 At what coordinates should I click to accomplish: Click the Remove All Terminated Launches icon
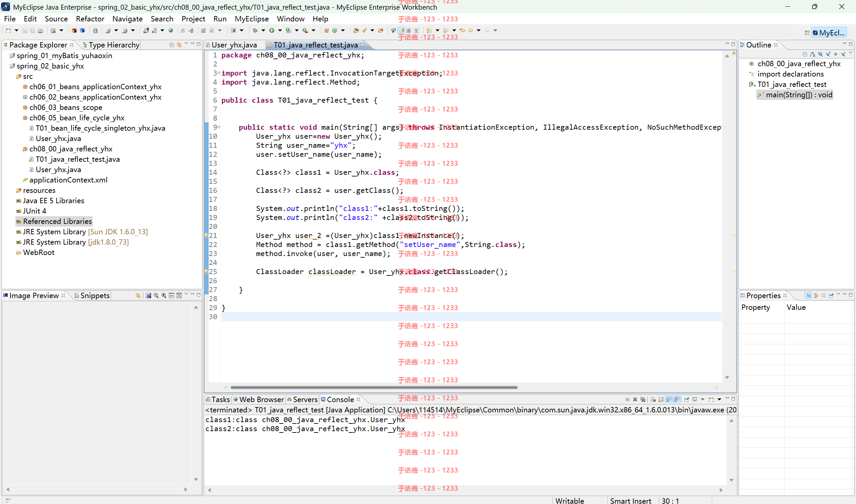643,399
